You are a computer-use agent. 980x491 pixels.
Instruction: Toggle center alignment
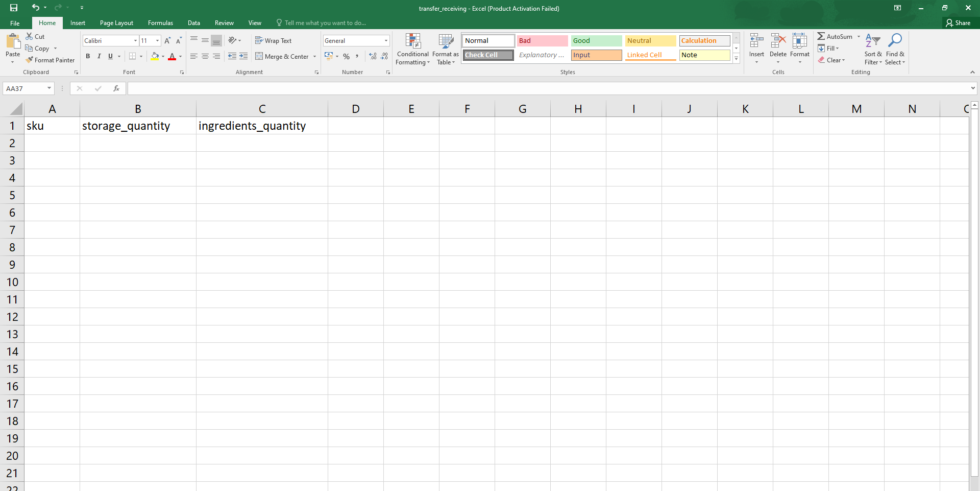tap(205, 56)
